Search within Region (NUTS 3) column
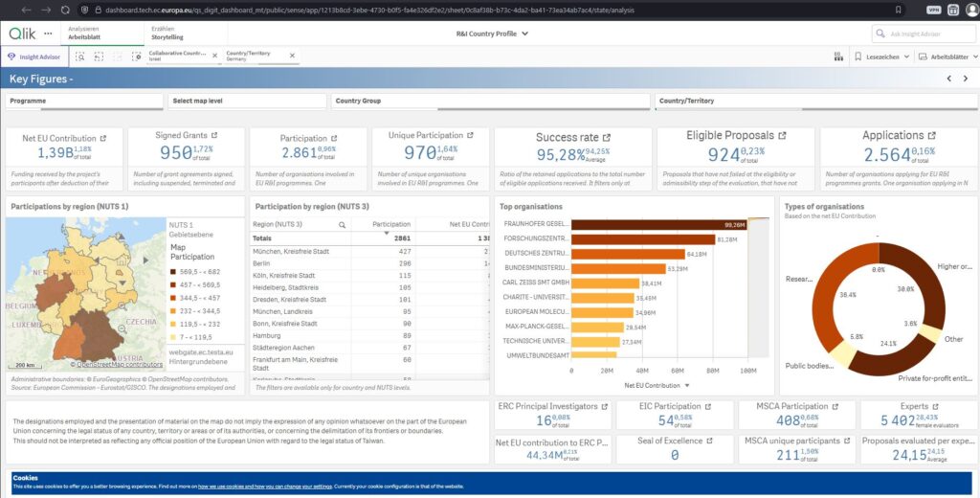The width and height of the screenshot is (980, 498). (342, 224)
